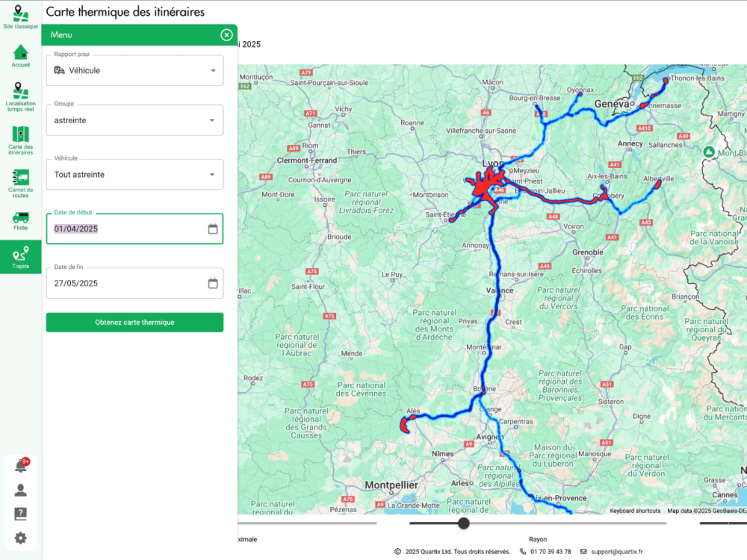Open the Rapport pour dropdown
This screenshot has height=560, width=747.
click(134, 70)
